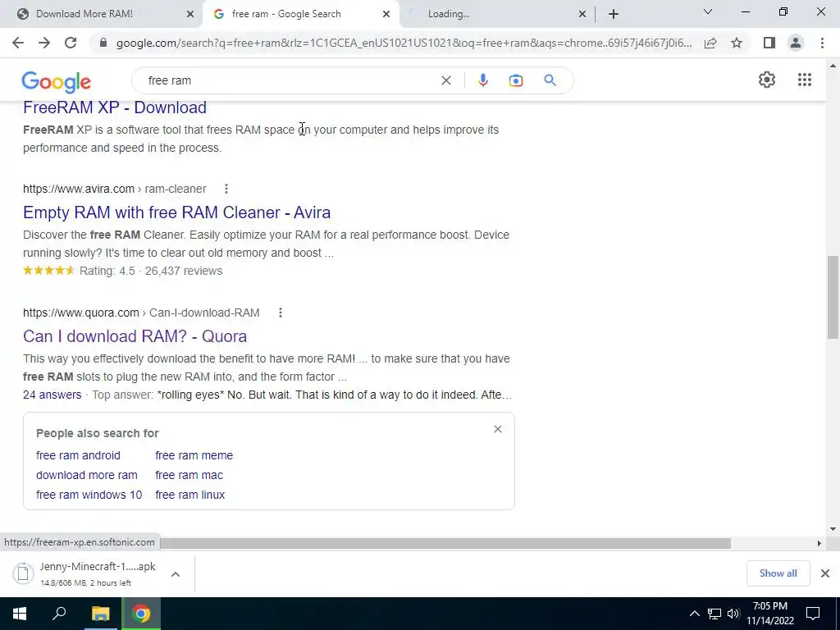Search by image camera icon
Viewport: 840px width, 630px height.
516,80
